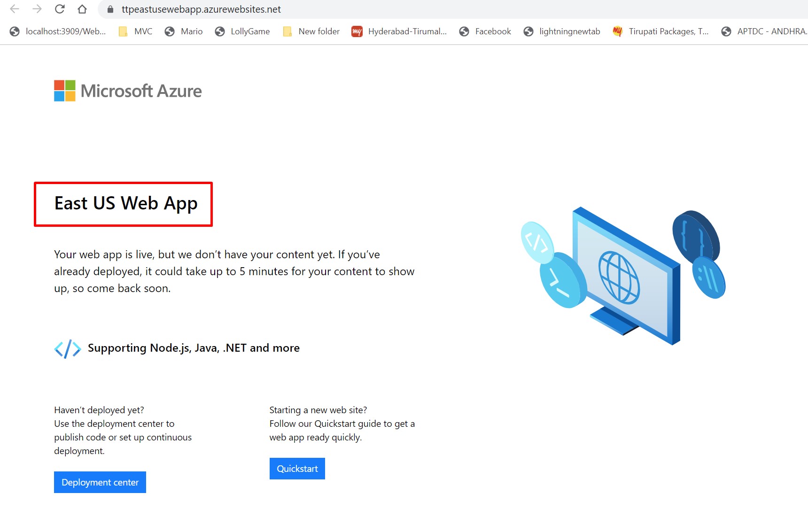
Task: Open the MVC bookmarks folder
Action: click(136, 31)
